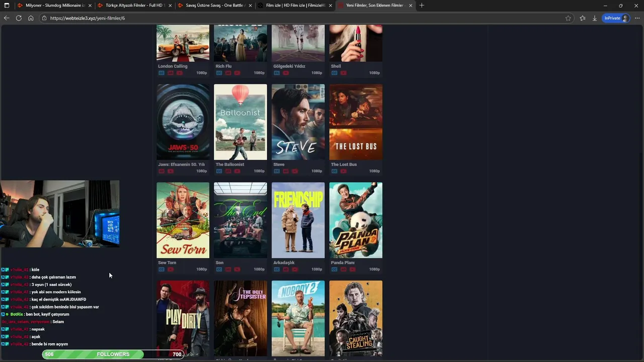Open the Panda Planı title link
The height and width of the screenshot is (362, 644).
pos(343,262)
